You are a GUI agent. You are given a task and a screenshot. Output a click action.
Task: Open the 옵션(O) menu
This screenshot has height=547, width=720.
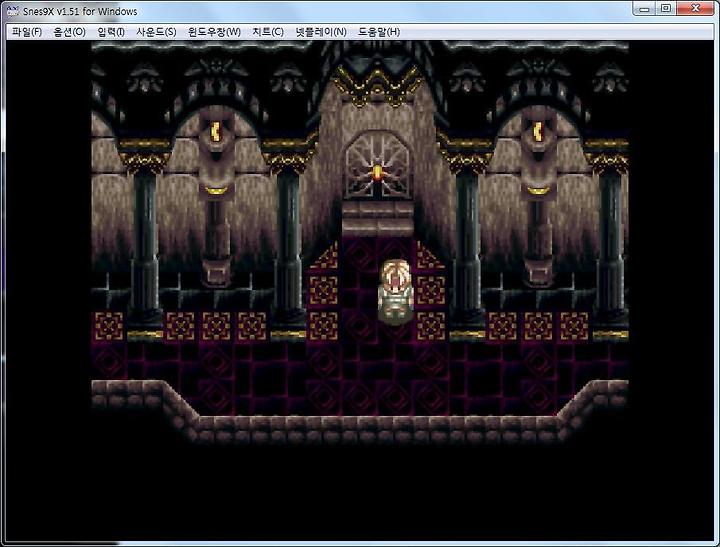[70, 32]
